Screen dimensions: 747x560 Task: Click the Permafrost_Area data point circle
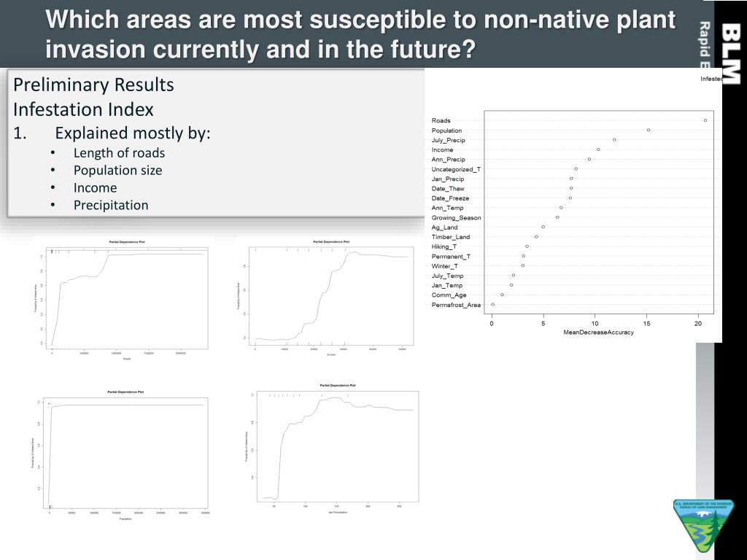tap(492, 305)
